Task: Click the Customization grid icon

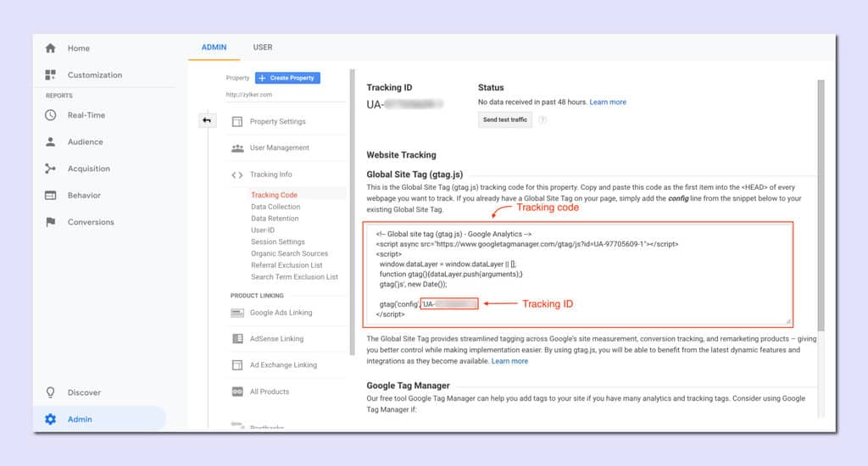Action: tap(50, 75)
